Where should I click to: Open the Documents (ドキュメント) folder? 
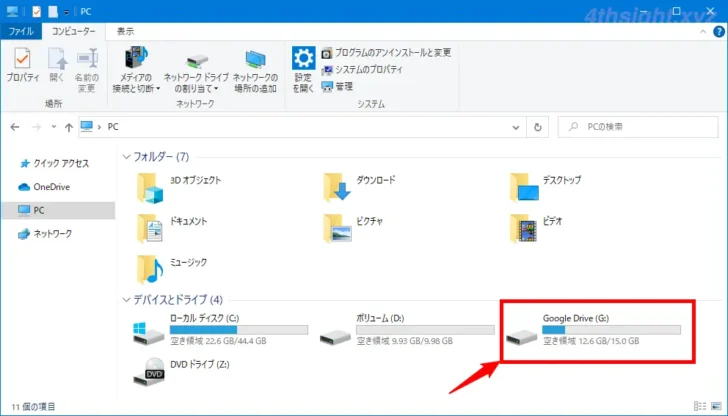point(172,228)
